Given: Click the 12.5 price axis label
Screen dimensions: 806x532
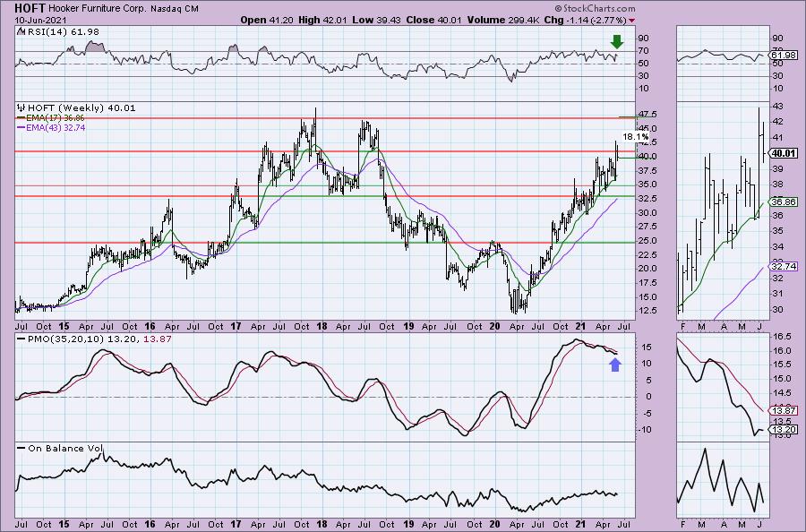Looking at the screenshot, I should [x=647, y=311].
